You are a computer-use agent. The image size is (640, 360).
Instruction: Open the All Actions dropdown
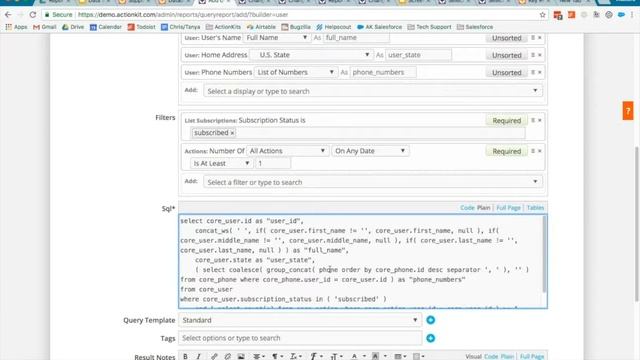(x=287, y=151)
